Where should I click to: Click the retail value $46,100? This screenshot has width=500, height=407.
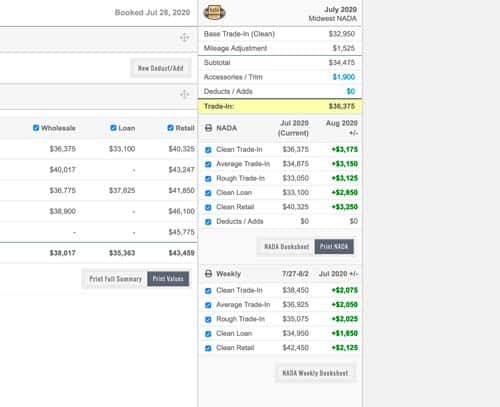(x=181, y=211)
